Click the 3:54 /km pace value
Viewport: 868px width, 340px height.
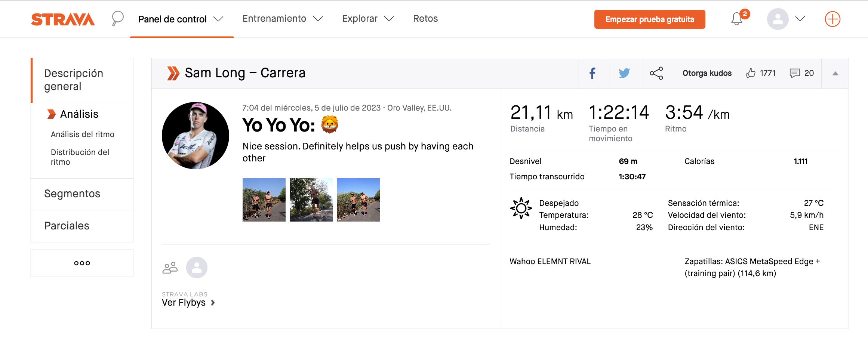click(x=697, y=112)
